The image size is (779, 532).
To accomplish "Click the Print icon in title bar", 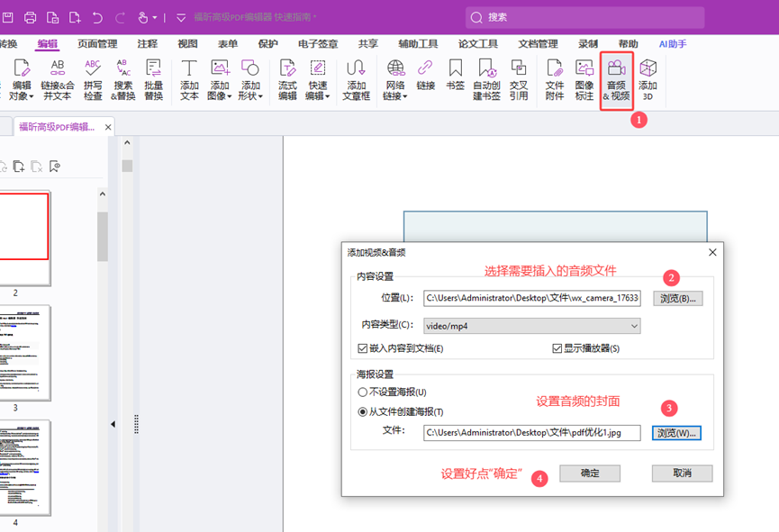I will click(x=31, y=17).
